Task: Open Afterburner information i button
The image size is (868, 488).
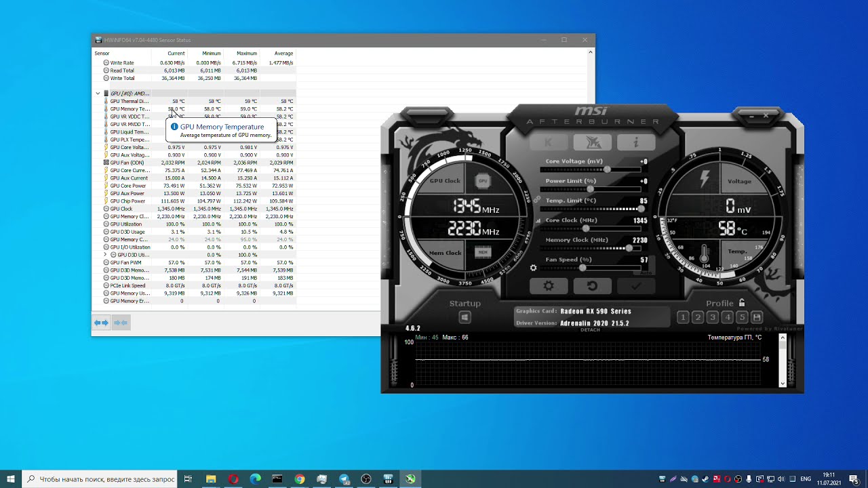Action: tap(636, 142)
